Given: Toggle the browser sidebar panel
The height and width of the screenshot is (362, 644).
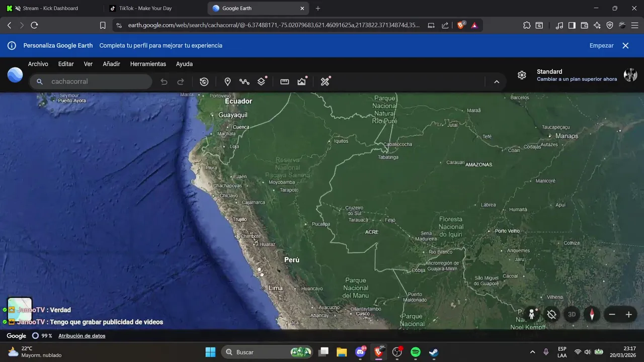Looking at the screenshot, I should tap(572, 25).
